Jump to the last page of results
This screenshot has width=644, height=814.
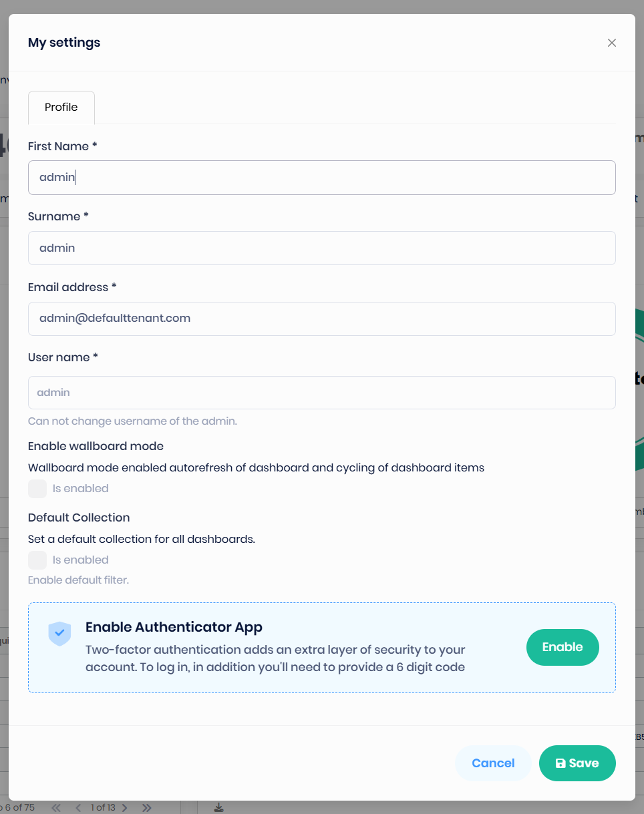coord(147,807)
